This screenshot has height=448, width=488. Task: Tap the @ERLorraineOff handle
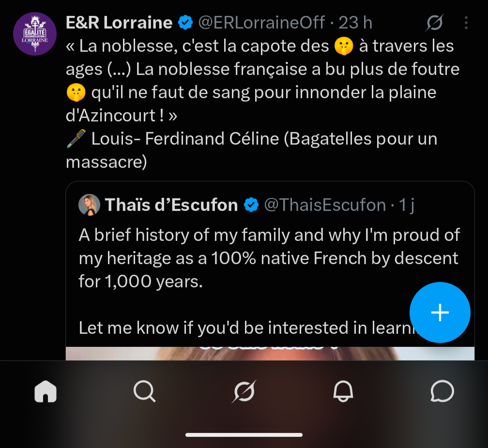click(261, 23)
